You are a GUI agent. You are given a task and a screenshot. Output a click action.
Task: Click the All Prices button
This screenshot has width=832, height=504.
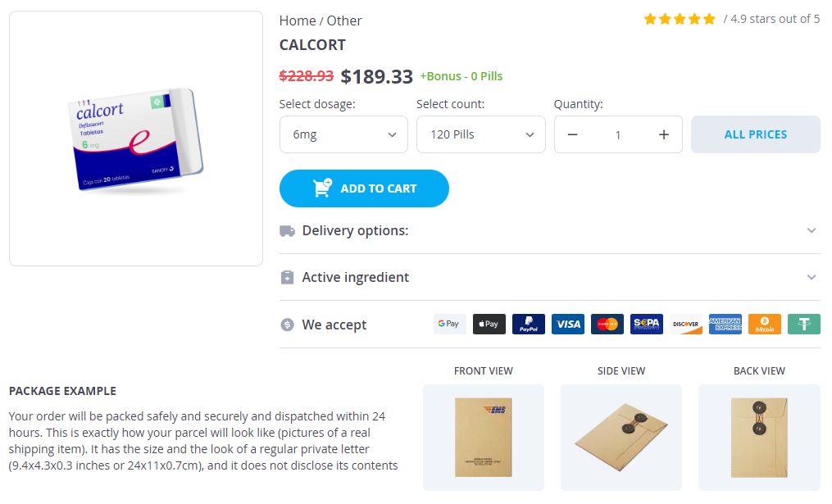pyautogui.click(x=755, y=134)
